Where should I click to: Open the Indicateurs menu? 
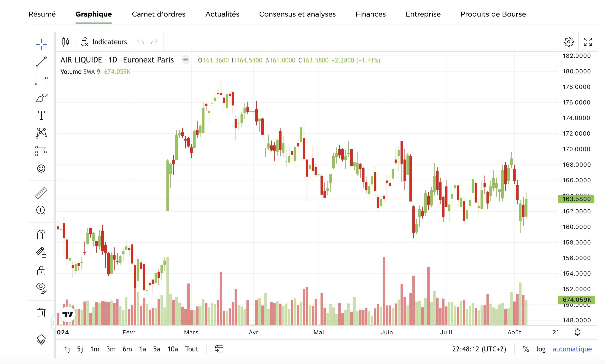coord(104,42)
